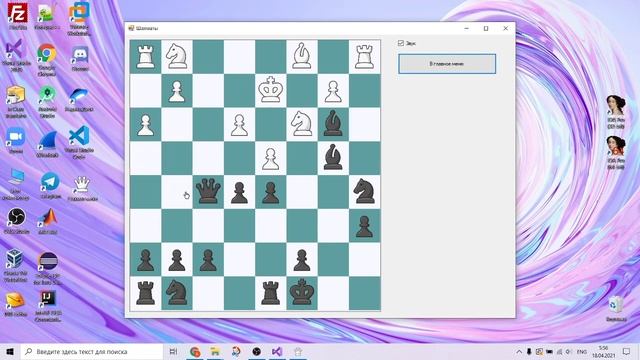This screenshot has width=640, height=360.
Task: Open the Telegram desktop shortcut
Action: point(50,186)
